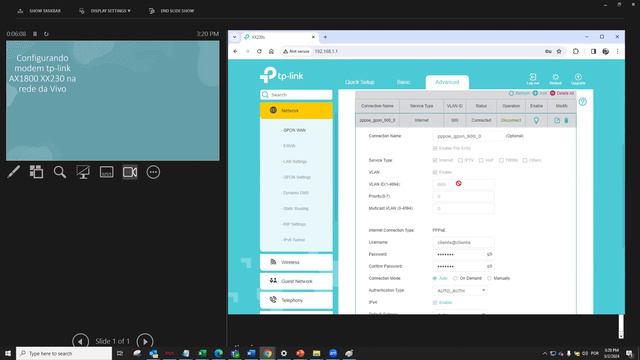Open the help question mark icon
Image resolution: width=640 pixels, height=360 pixels.
[x=583, y=102]
